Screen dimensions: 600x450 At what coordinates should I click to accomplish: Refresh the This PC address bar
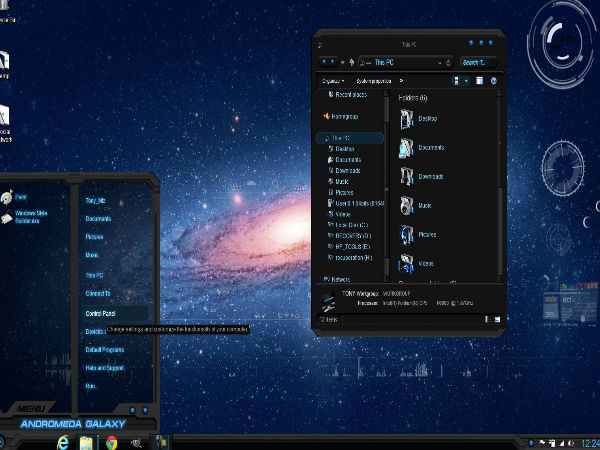[x=448, y=62]
